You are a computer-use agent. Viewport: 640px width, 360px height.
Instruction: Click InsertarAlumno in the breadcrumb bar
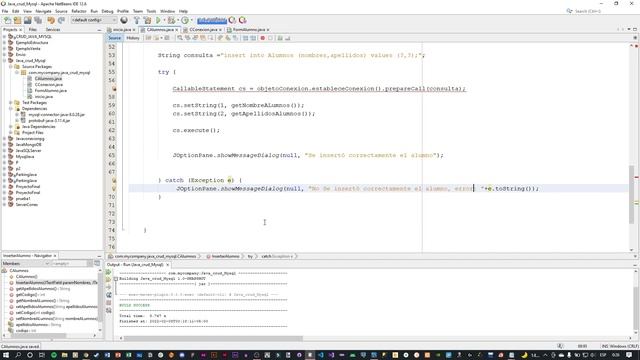coord(225,256)
